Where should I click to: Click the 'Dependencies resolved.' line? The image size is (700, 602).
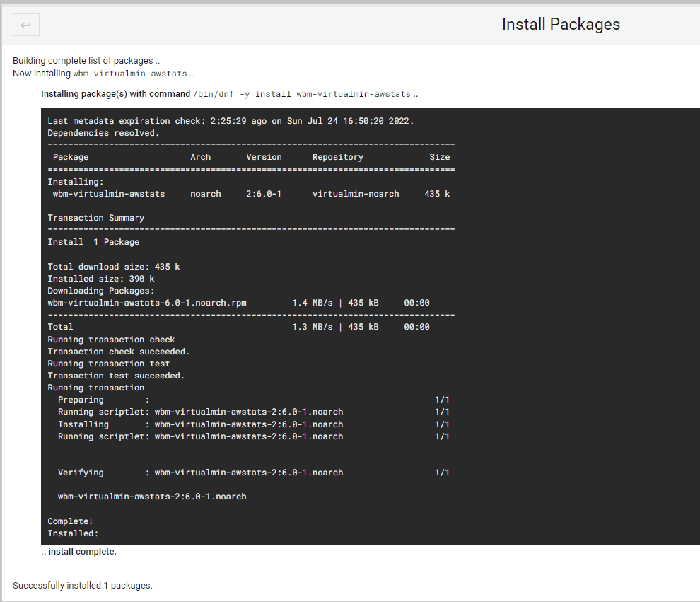coord(103,133)
